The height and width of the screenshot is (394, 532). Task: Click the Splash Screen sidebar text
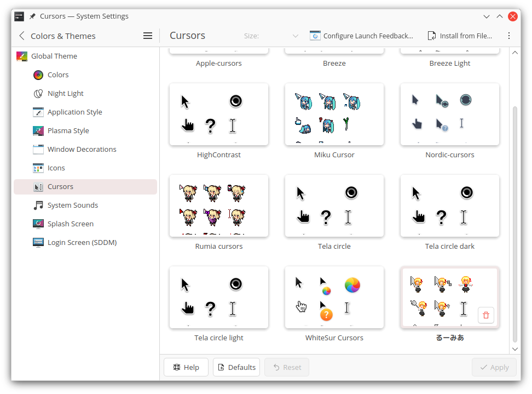coord(71,224)
